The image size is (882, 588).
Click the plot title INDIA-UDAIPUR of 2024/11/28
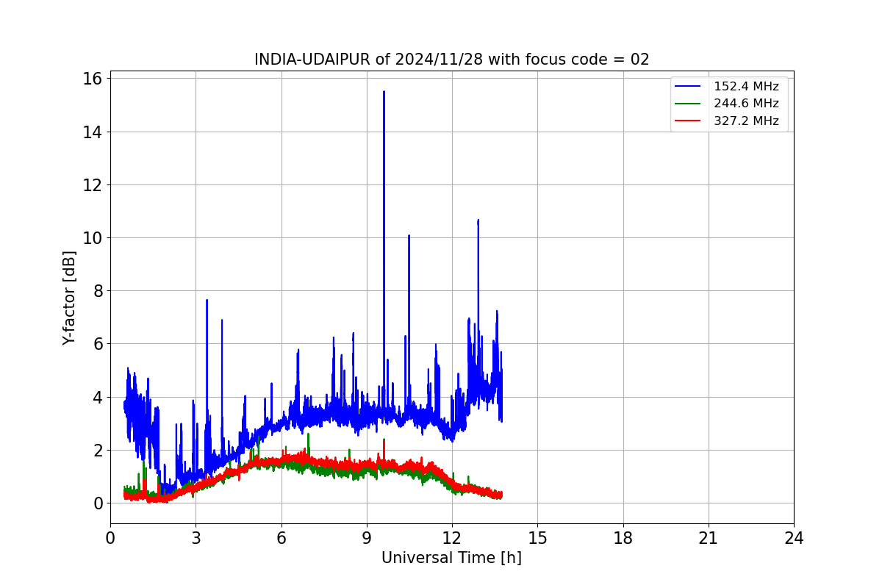coord(452,60)
